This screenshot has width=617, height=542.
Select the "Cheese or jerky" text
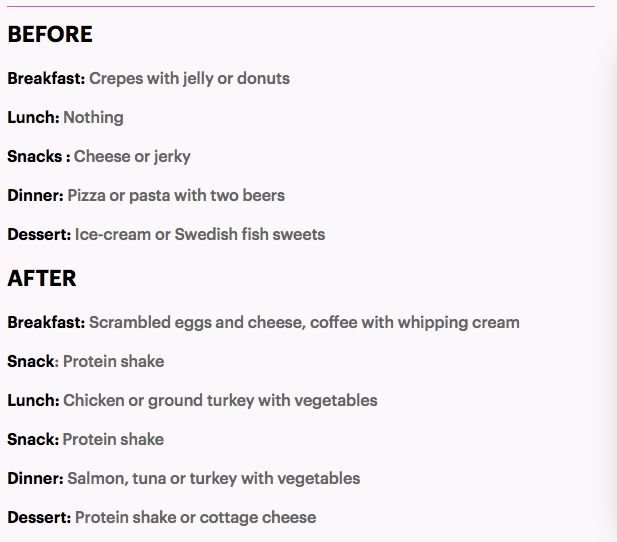coord(132,156)
